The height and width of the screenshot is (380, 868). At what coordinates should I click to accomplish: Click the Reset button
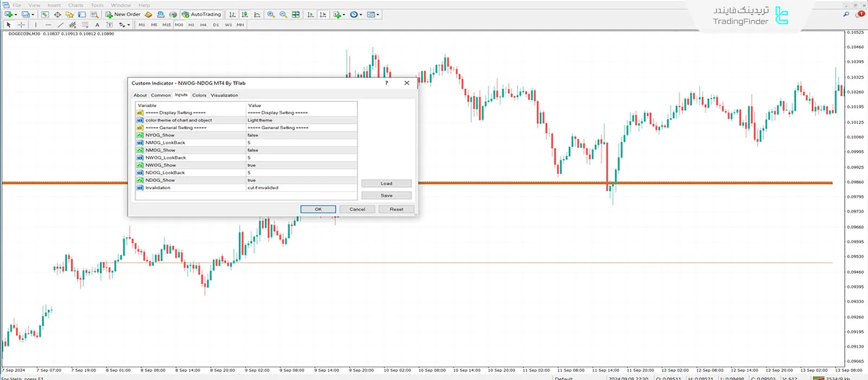pyautogui.click(x=396, y=209)
